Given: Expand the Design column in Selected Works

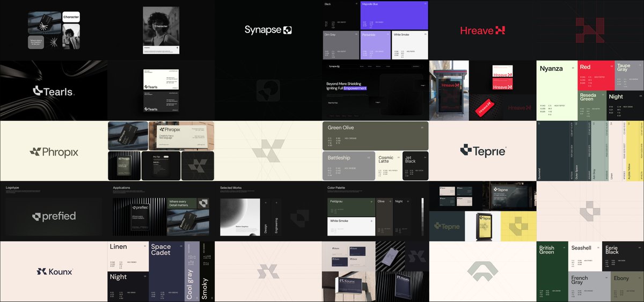Looking at the screenshot, I should point(266,217).
